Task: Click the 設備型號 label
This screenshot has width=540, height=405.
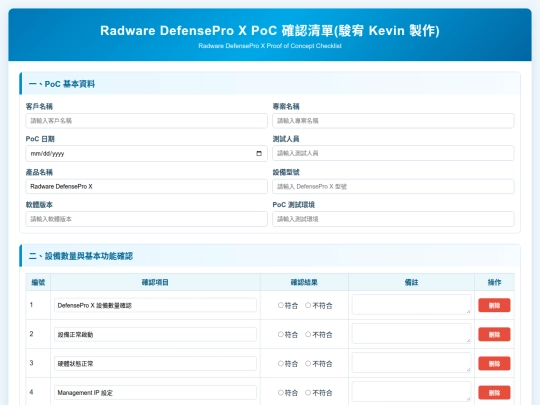Action: pos(286,172)
